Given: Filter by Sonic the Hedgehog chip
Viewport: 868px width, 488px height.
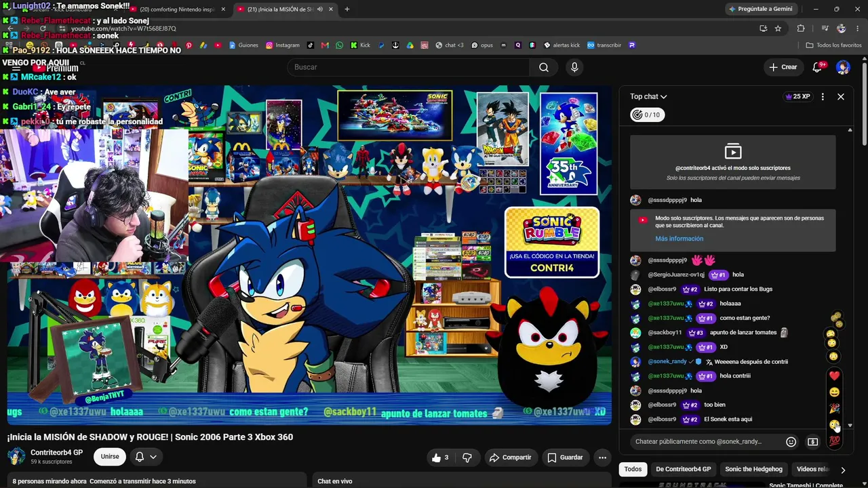Looking at the screenshot, I should click(x=753, y=469).
